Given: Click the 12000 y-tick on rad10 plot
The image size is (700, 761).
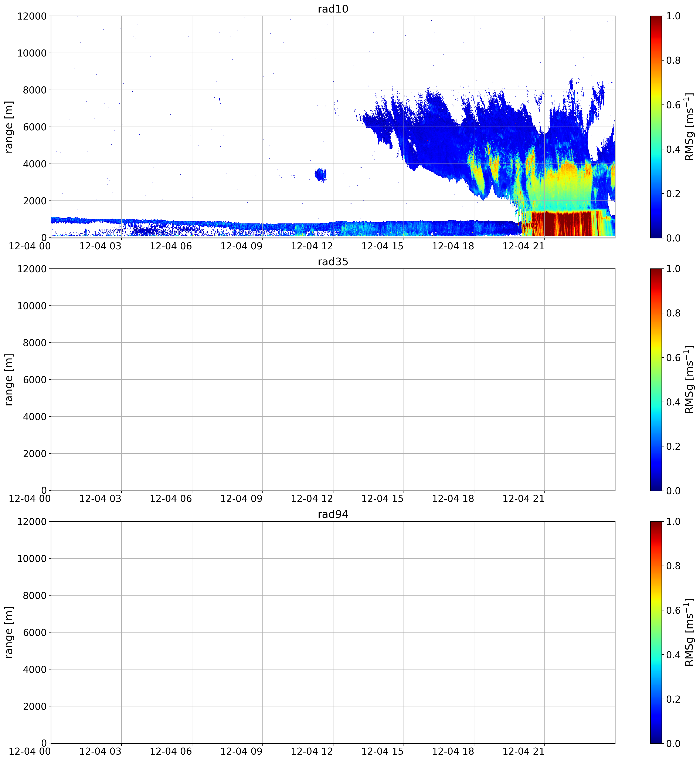Looking at the screenshot, I should coord(32,16).
